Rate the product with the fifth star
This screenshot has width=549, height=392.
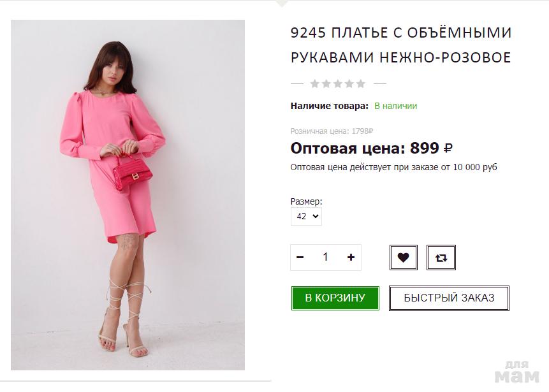361,83
